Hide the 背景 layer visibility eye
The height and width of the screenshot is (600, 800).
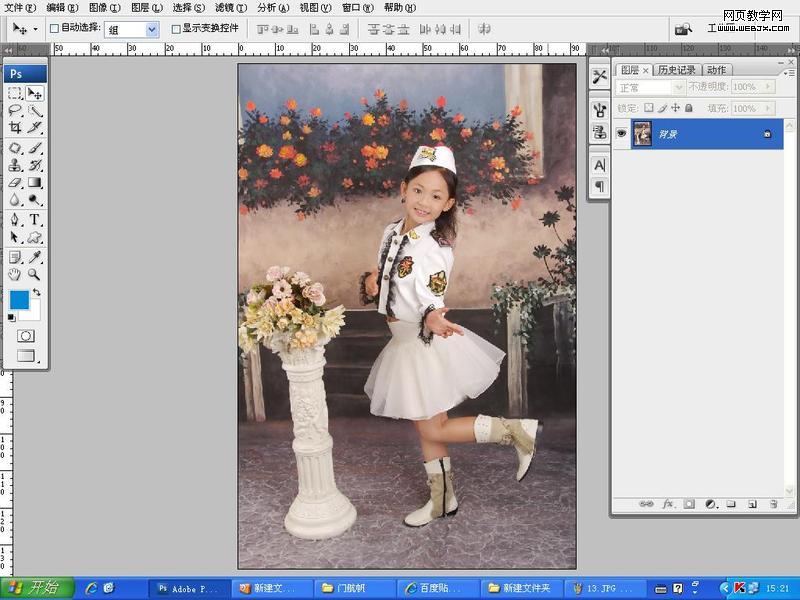[x=622, y=133]
